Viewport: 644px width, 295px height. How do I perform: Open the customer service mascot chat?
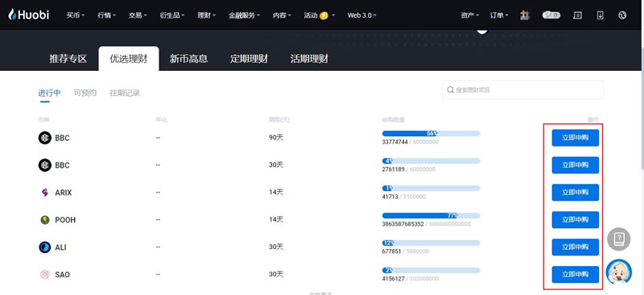pyautogui.click(x=618, y=272)
